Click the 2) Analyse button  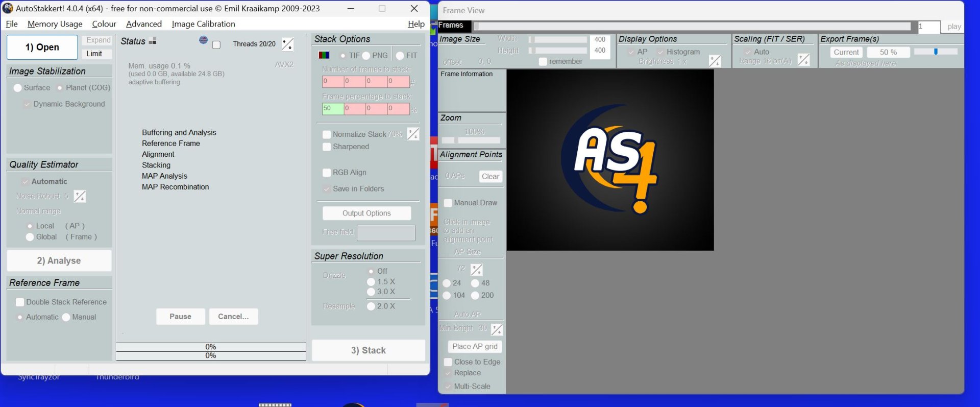(59, 260)
